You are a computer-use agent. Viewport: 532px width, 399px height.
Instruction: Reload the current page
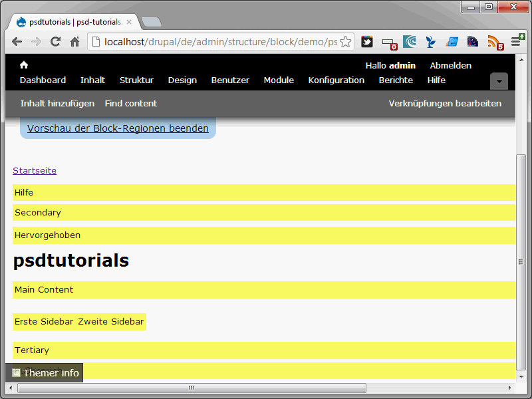56,42
